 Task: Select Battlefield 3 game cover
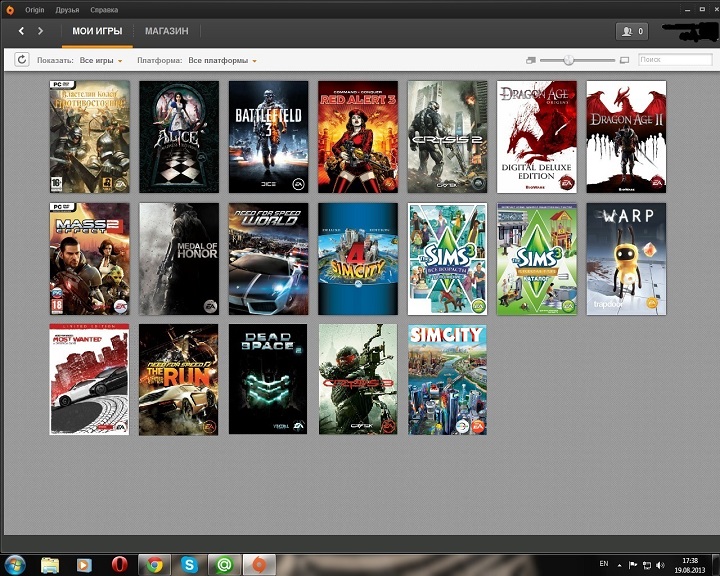(x=269, y=137)
